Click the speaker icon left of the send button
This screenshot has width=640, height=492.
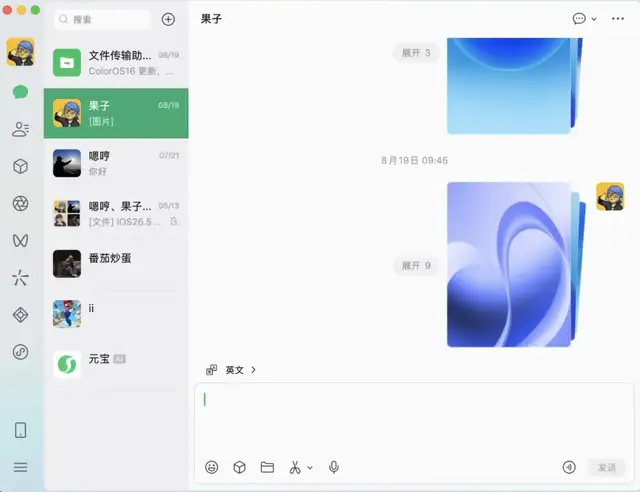[x=569, y=467]
